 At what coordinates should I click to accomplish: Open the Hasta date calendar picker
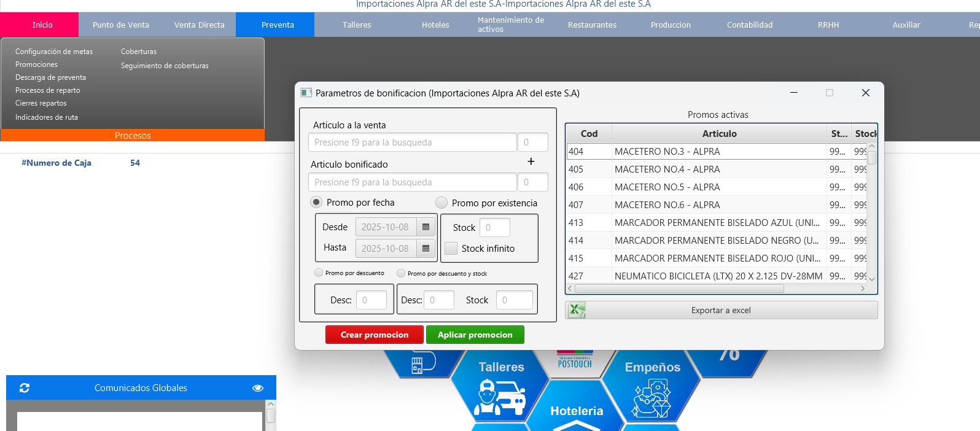pyautogui.click(x=426, y=249)
